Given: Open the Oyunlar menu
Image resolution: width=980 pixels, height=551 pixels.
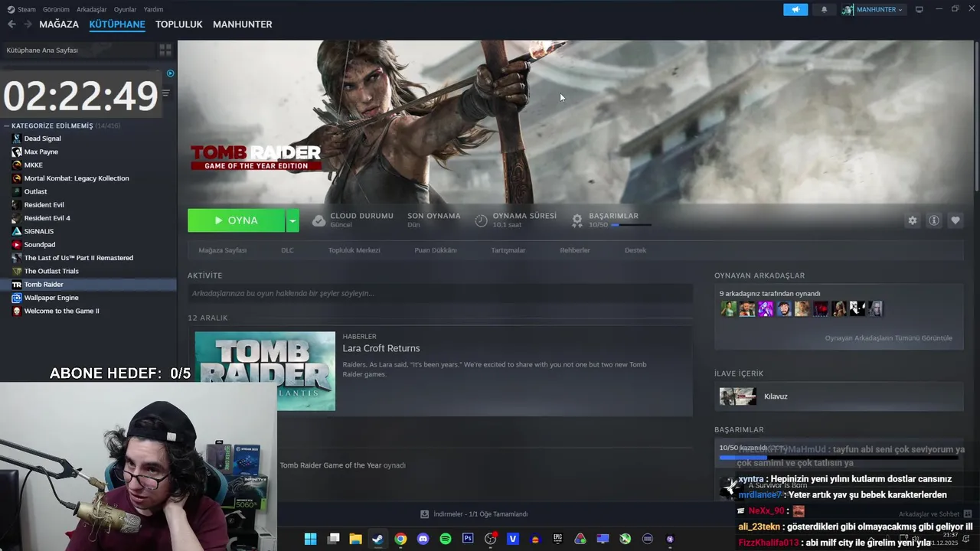Looking at the screenshot, I should pos(126,9).
